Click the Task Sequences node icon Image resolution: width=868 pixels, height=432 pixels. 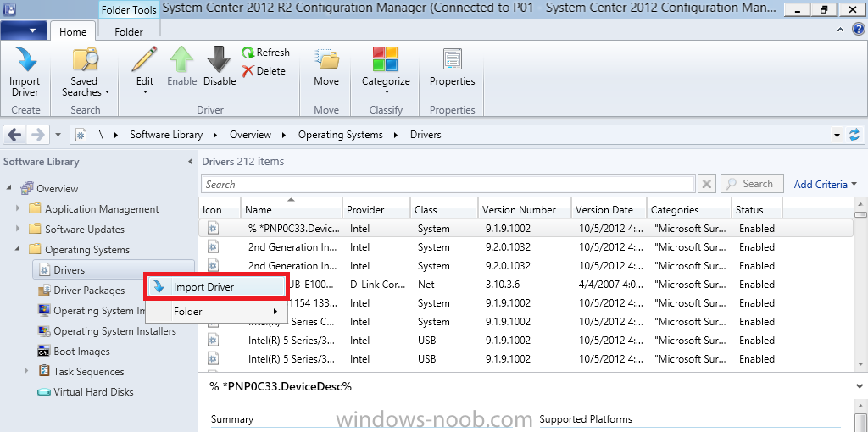click(44, 371)
